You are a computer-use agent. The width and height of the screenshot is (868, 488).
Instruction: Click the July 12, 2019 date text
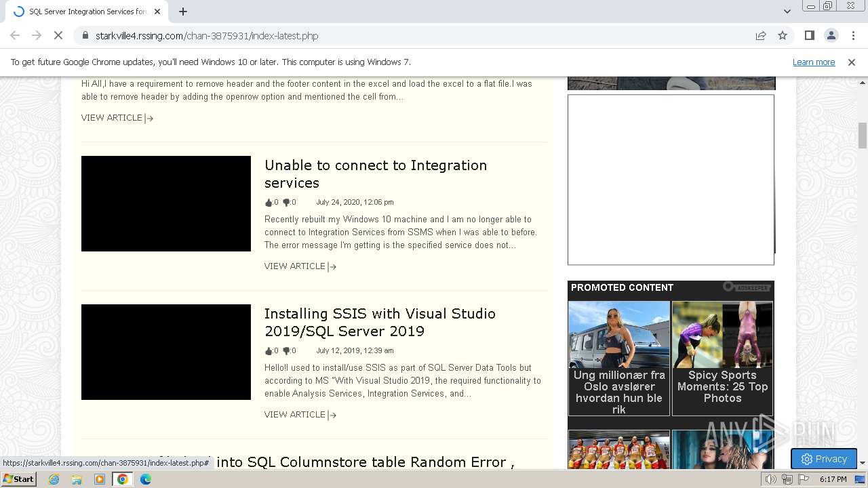[355, 350]
